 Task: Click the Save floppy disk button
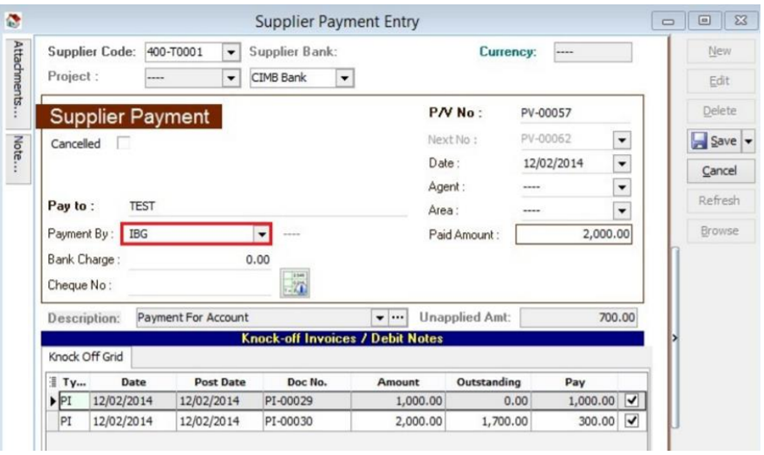[714, 141]
